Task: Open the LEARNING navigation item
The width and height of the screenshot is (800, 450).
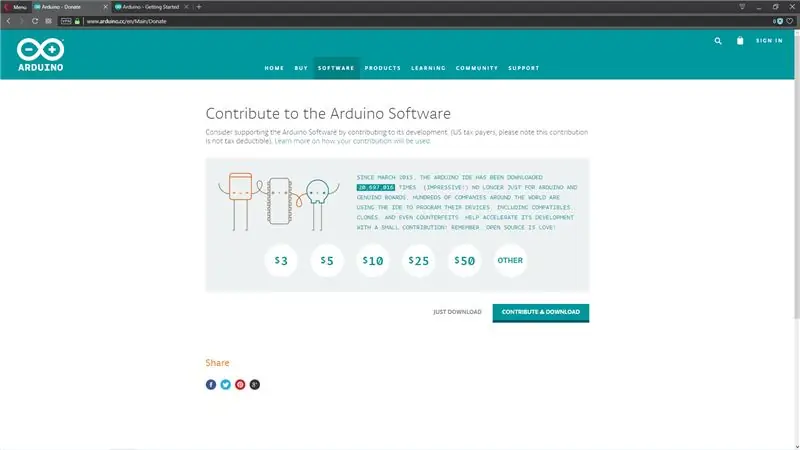Action: tap(429, 68)
